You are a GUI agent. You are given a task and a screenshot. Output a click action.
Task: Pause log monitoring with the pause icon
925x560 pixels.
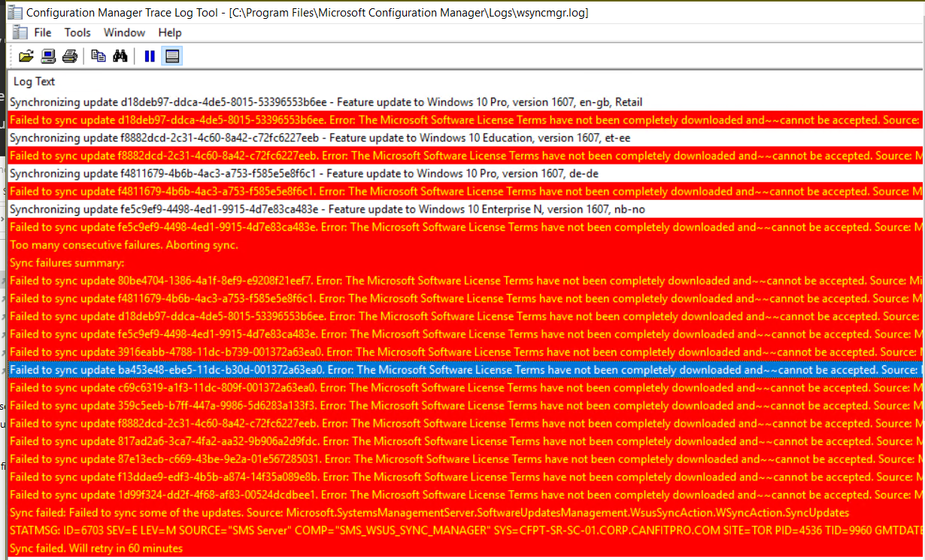click(x=150, y=56)
